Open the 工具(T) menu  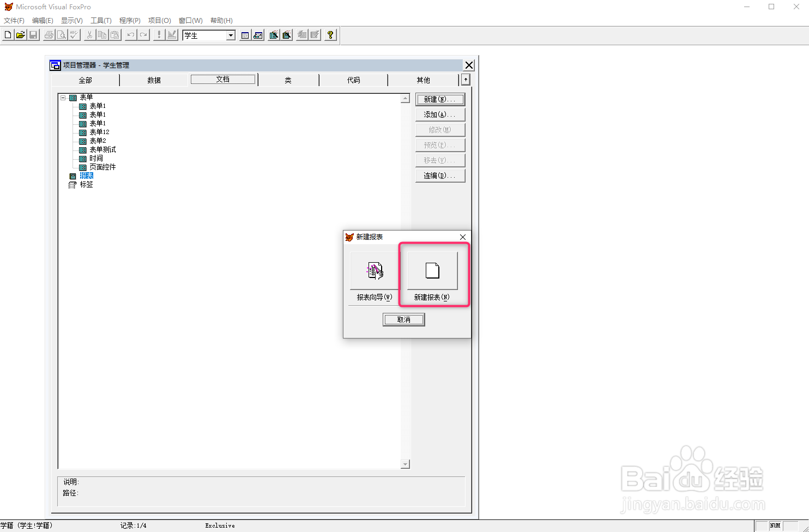click(101, 21)
